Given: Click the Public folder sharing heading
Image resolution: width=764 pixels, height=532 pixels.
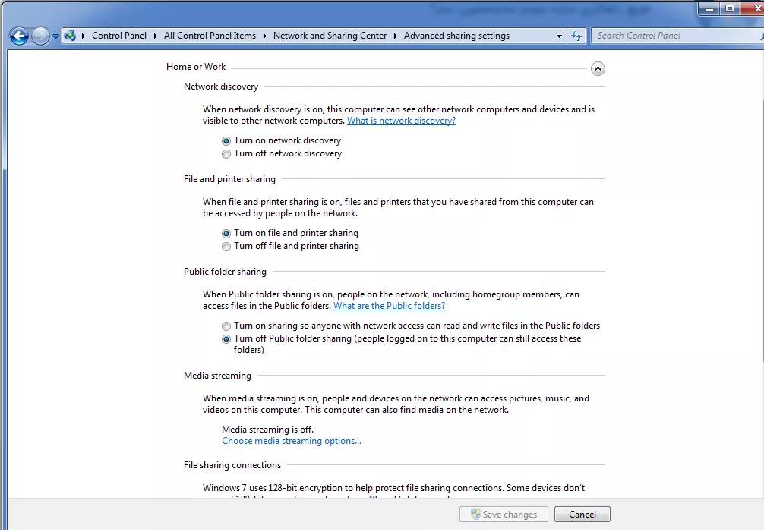Looking at the screenshot, I should point(225,272).
